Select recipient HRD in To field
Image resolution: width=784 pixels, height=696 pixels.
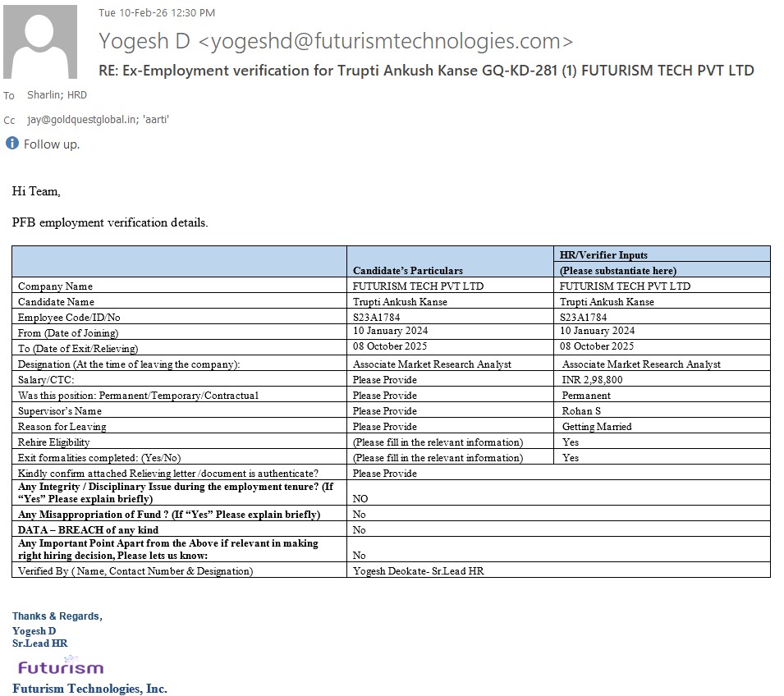click(x=77, y=95)
